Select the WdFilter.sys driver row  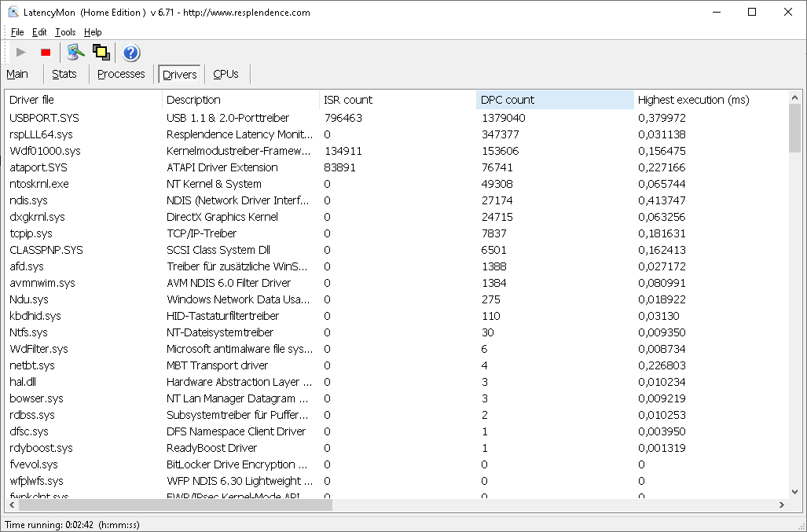[396, 349]
